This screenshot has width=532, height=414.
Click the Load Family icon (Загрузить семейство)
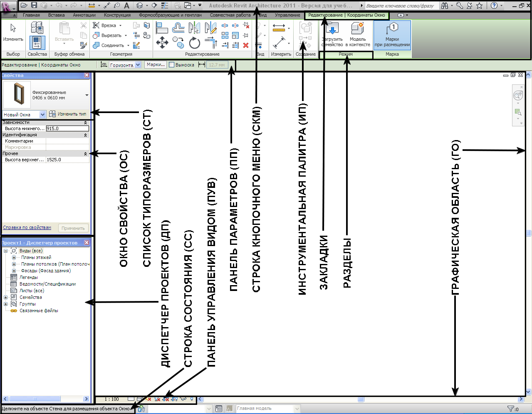332,34
